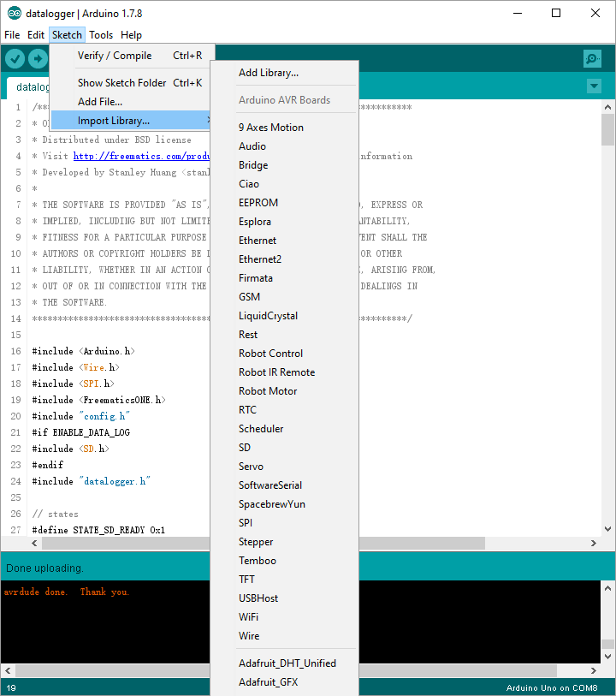Screen dimensions: 616x696
Task: Expand the Import Library... submenu
Action: [130, 121]
